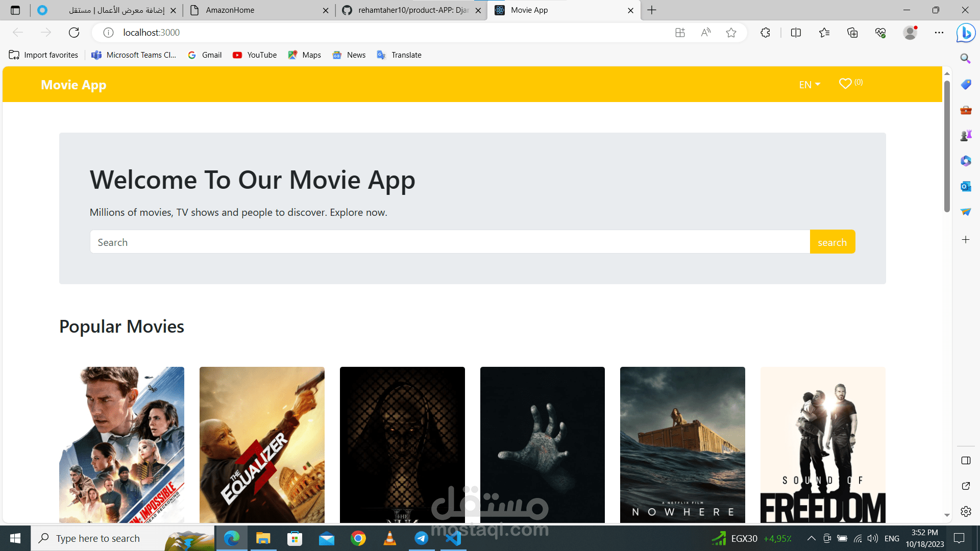Image resolution: width=980 pixels, height=551 pixels.
Task: Open the Collections icon
Action: [852, 33]
